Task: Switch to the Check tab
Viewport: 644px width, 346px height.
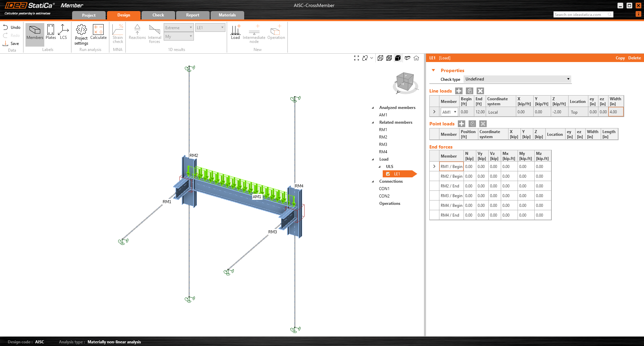Action: [x=158, y=15]
